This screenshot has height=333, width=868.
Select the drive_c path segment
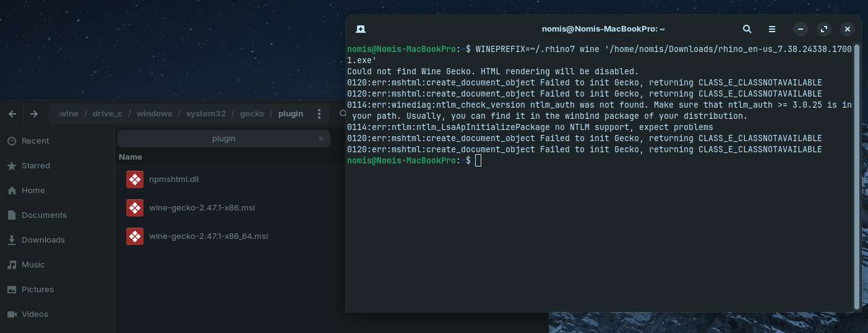pyautogui.click(x=108, y=114)
